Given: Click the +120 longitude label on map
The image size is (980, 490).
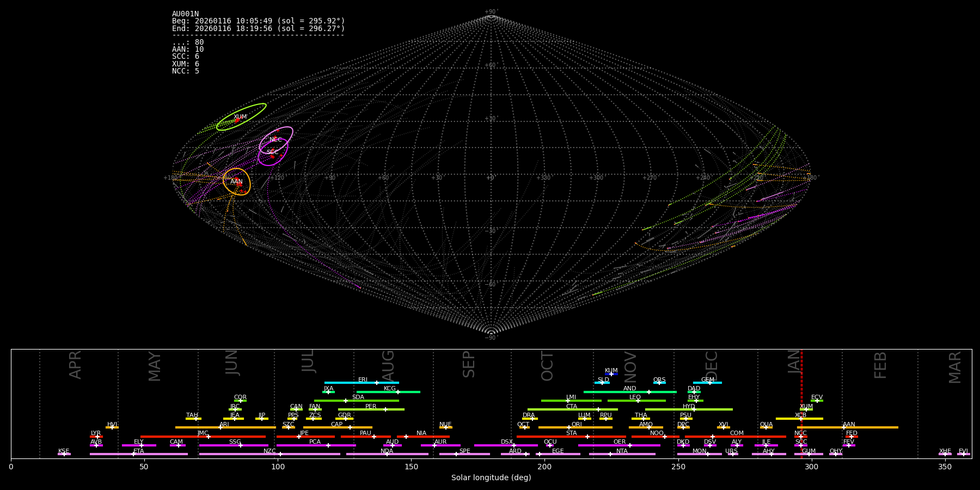Looking at the screenshot, I should pyautogui.click(x=277, y=178).
